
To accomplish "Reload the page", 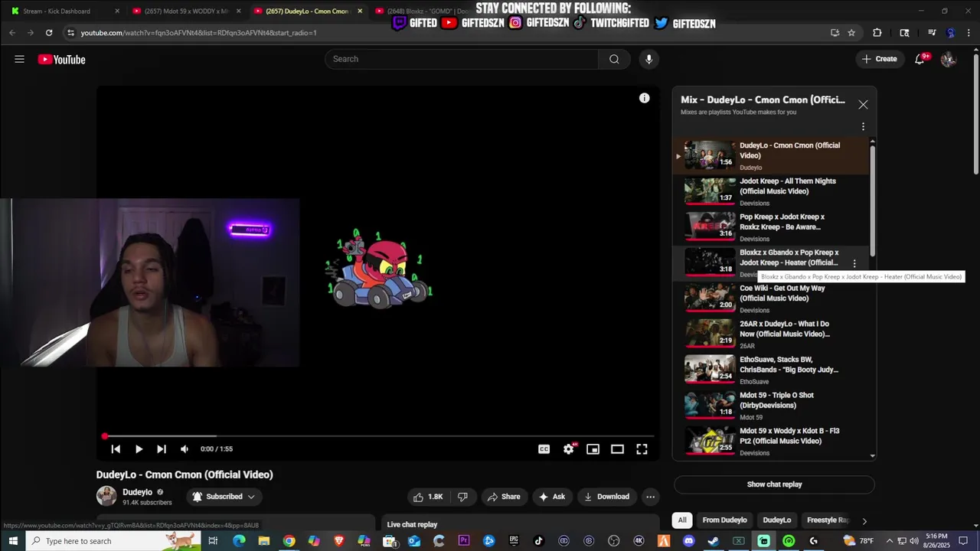I will pos(49,33).
